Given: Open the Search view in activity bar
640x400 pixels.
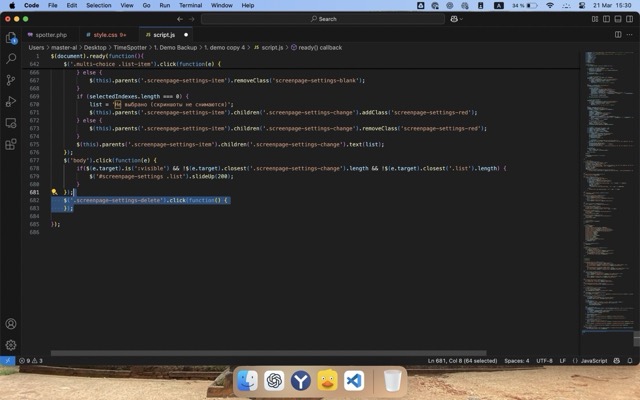Looking at the screenshot, I should [x=11, y=59].
